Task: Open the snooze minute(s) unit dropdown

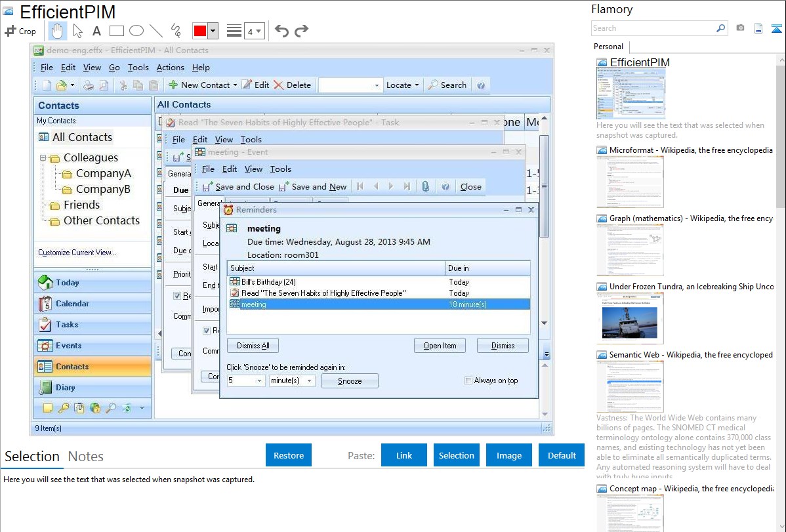Action: click(310, 380)
